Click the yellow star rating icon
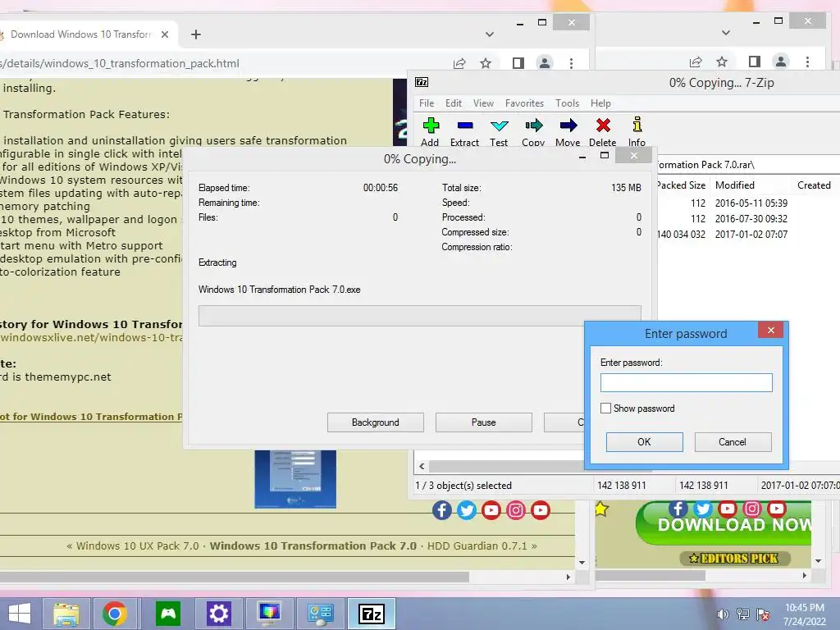840x630 pixels. coord(601,509)
